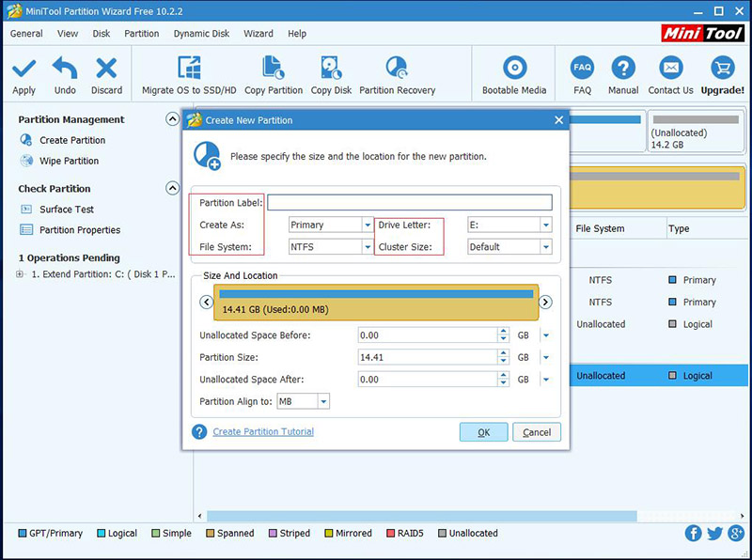This screenshot has width=752, height=560.
Task: Open the FAQ help icon
Action: tap(582, 69)
